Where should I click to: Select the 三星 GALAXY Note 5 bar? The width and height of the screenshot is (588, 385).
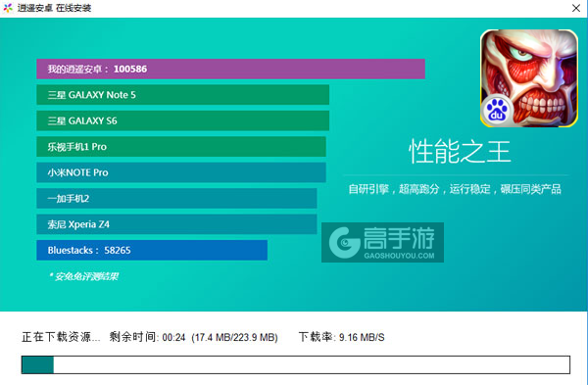point(182,95)
